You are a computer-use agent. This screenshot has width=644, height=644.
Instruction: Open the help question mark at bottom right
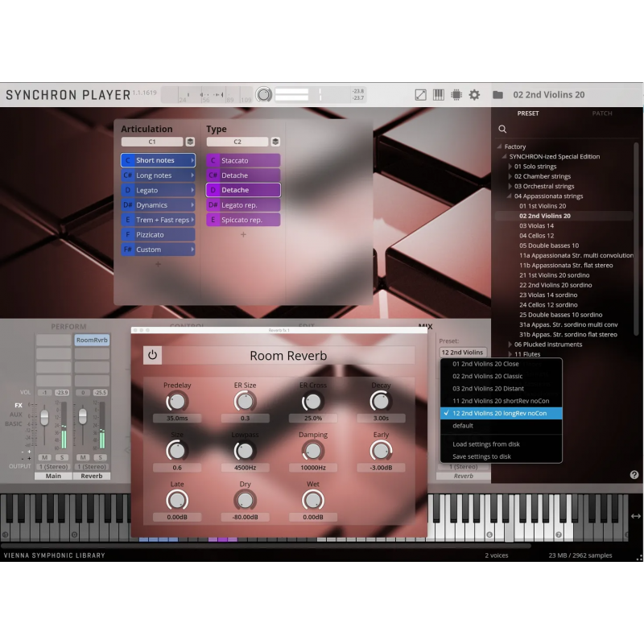point(635,474)
